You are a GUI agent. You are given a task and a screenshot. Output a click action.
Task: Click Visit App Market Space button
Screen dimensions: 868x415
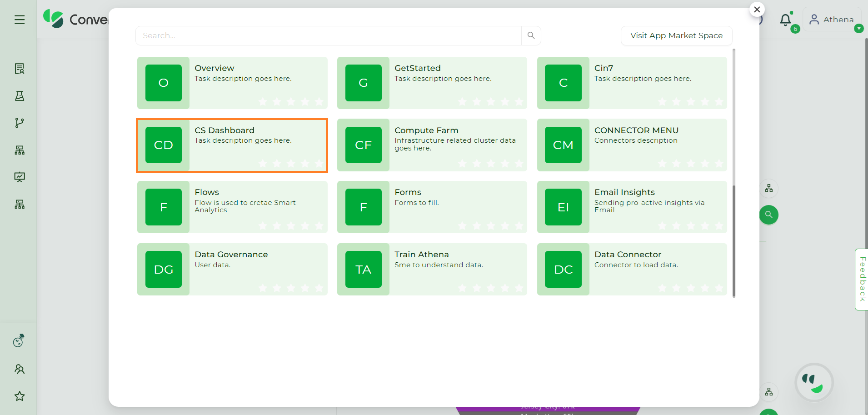point(676,35)
